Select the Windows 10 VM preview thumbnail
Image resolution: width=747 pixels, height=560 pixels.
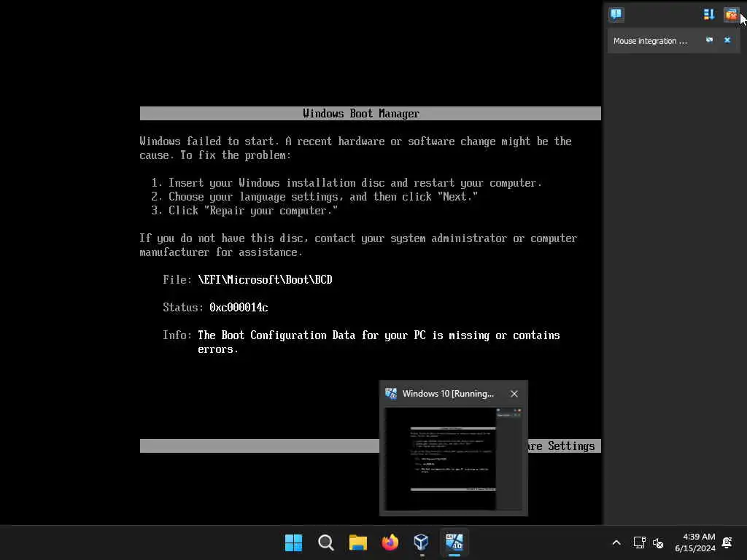(453, 459)
